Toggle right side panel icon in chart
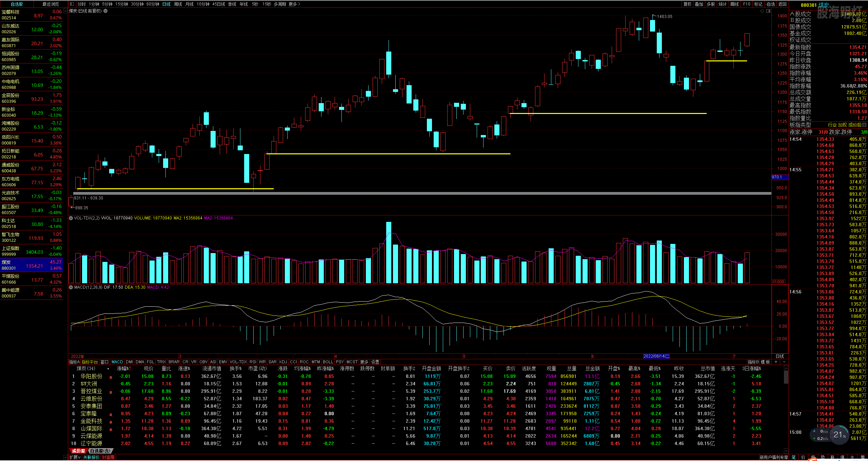Viewport: 868px width, 461px height. [768, 11]
